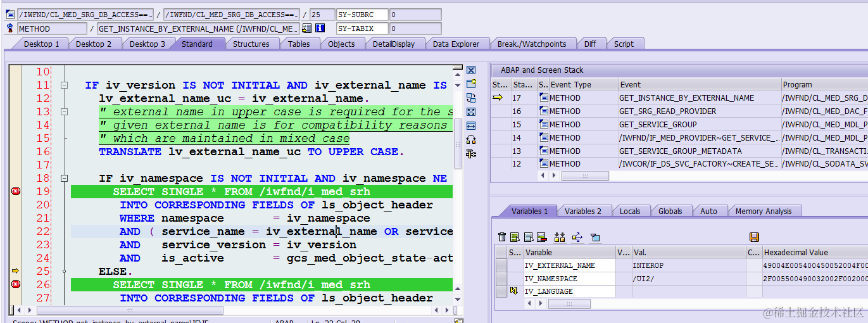Click the icon left of blue info icon
The height and width of the screenshot is (323, 868).
click(307, 28)
